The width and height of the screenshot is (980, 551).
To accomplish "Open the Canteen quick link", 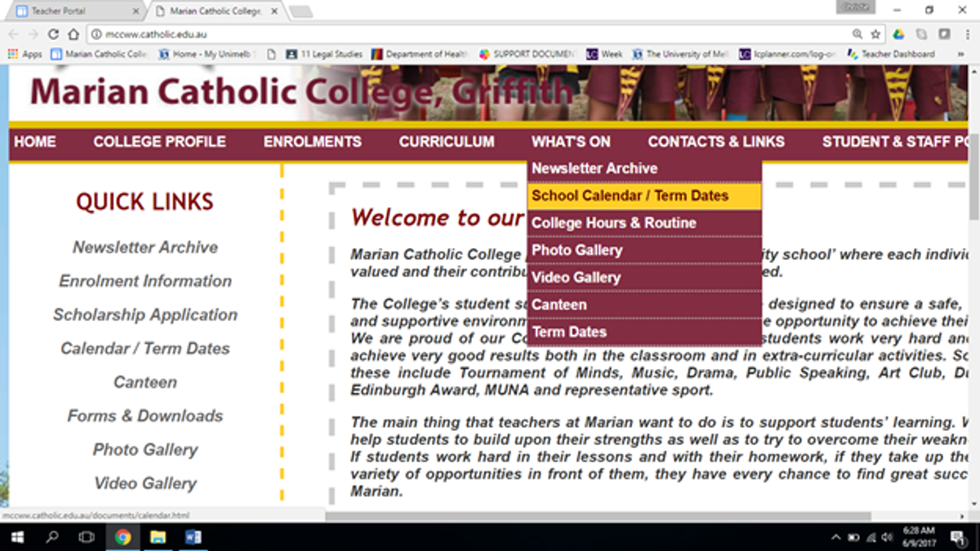I will tap(145, 382).
